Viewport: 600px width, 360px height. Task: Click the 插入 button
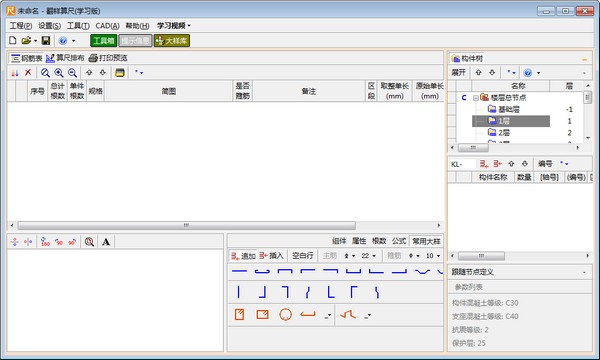tap(271, 256)
